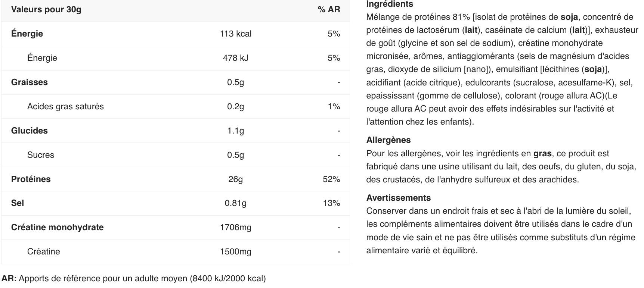Click the 'Avertissements' section heading
Viewport: 644px width, 288px height.
[x=398, y=198]
